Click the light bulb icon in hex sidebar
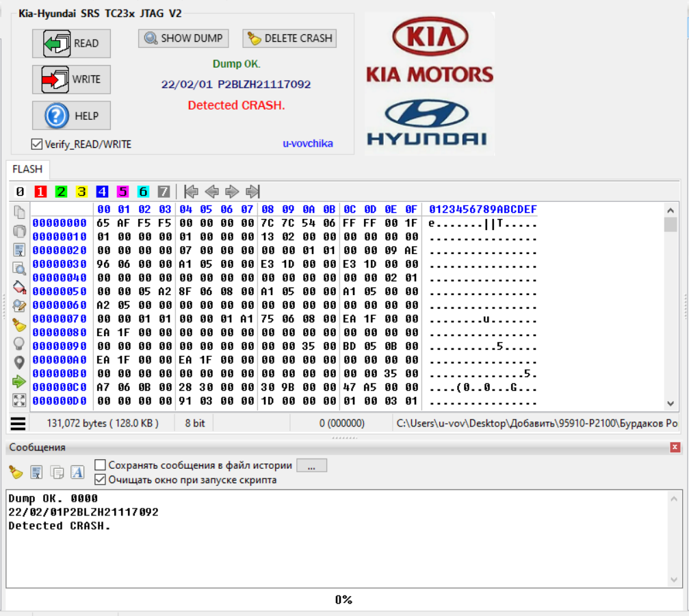 pos(19,344)
